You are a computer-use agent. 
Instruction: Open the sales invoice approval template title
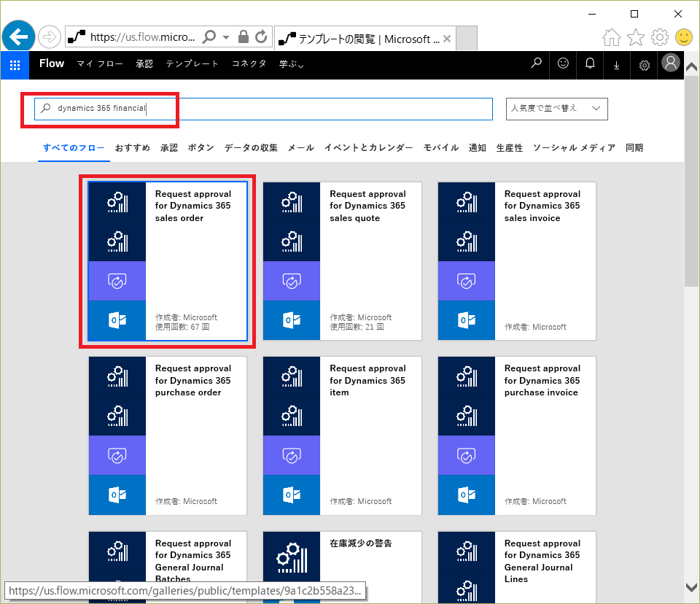click(542, 206)
